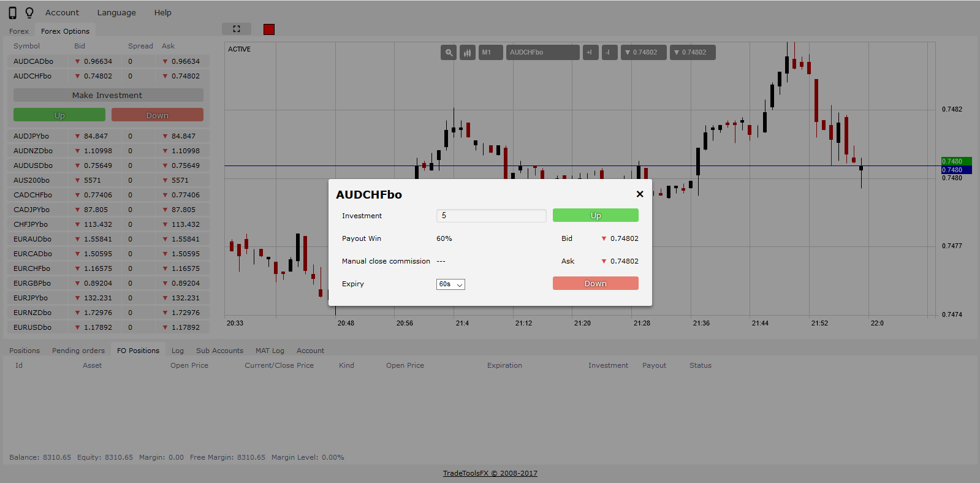
Task: Open the Expiry 60s dropdown
Action: [450, 284]
